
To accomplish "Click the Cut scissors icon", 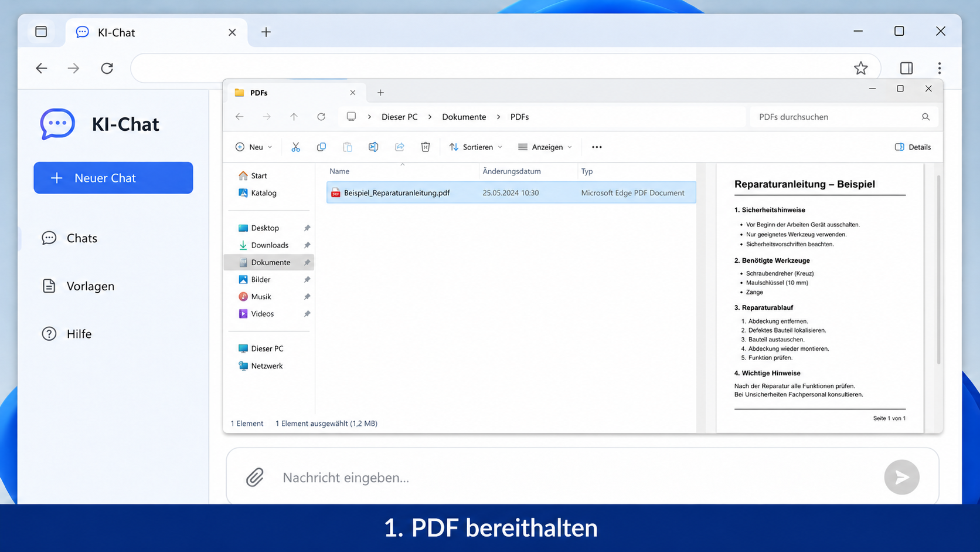I will (296, 147).
